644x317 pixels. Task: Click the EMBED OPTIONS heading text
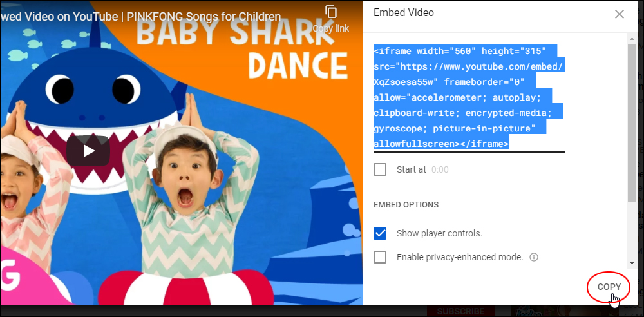point(406,205)
